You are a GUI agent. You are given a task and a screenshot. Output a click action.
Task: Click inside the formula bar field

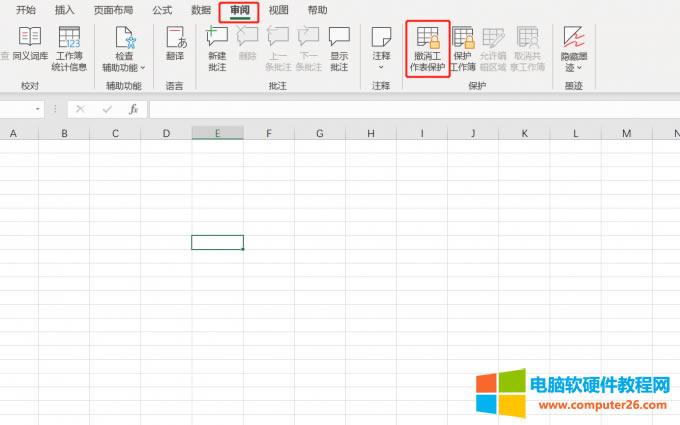415,109
